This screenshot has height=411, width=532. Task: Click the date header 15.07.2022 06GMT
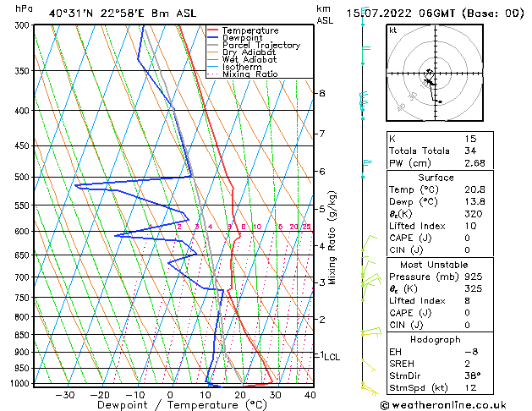(401, 14)
